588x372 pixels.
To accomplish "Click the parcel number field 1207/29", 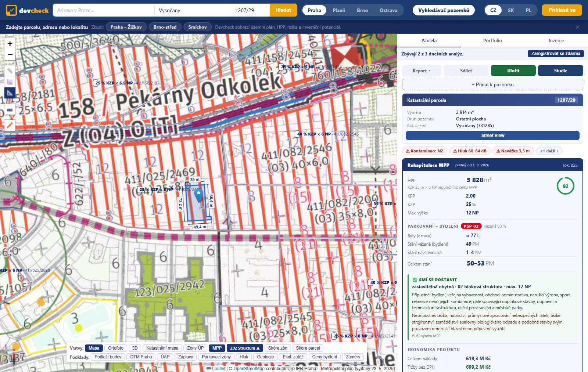I will click(x=250, y=10).
